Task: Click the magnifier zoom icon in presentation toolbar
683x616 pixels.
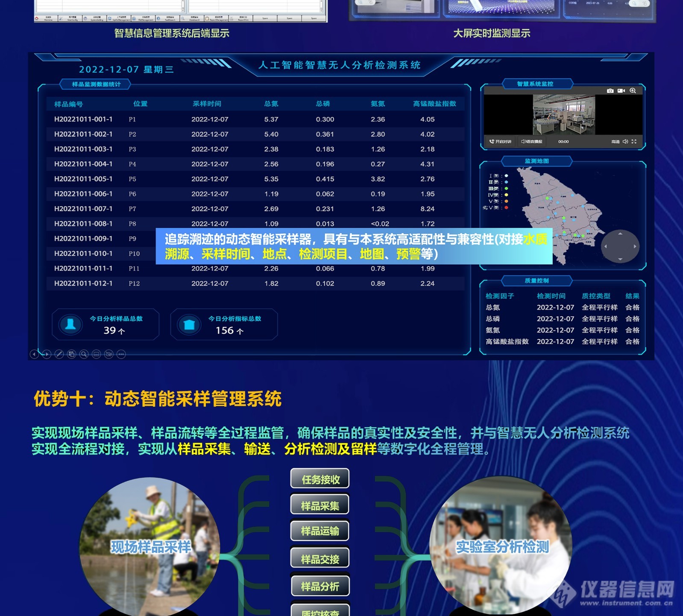Action: coord(84,354)
